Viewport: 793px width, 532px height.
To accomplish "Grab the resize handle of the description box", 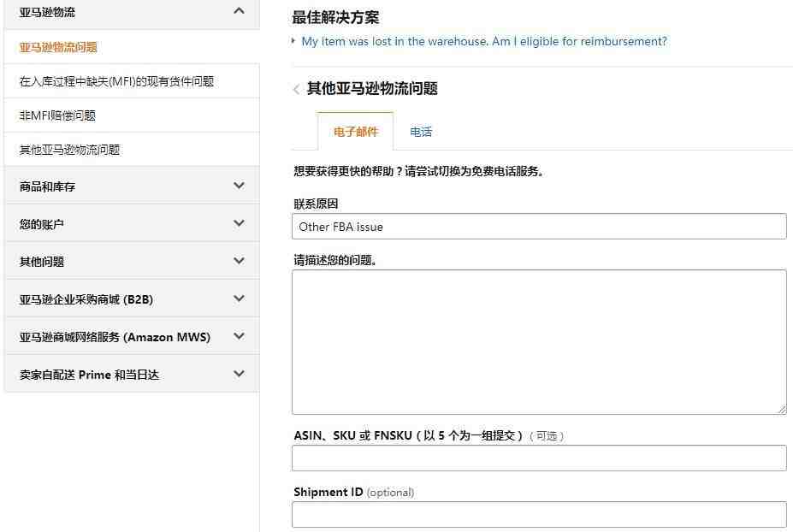I will pos(782,410).
